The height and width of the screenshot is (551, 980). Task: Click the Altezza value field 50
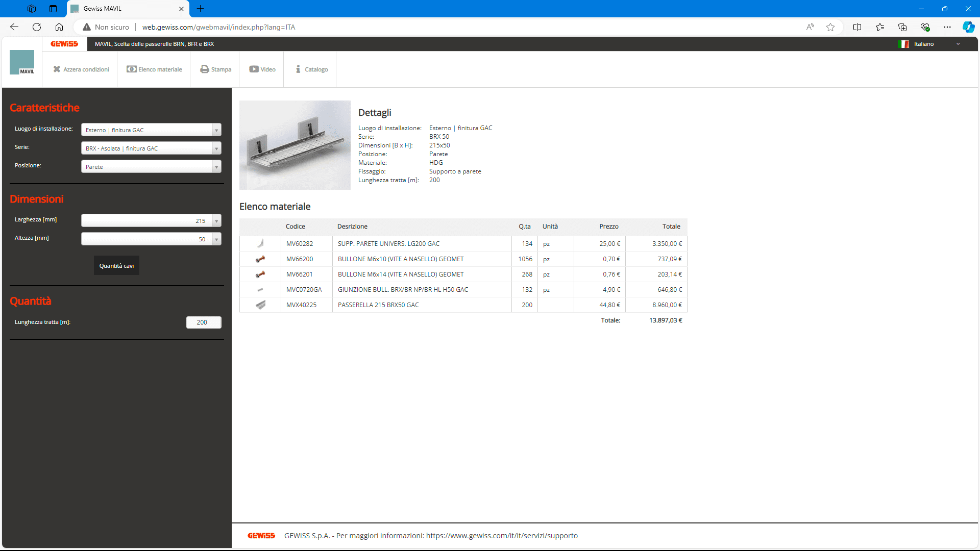146,239
